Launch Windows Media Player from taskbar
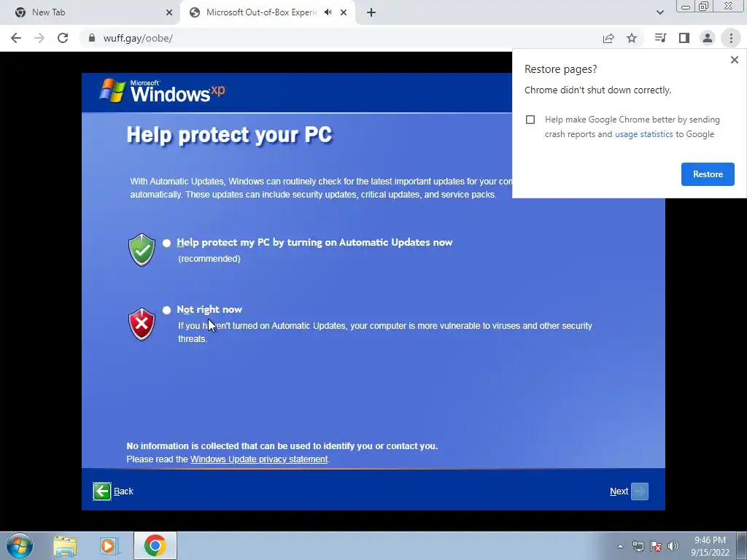Viewport: 747px width, 560px height. (109, 546)
